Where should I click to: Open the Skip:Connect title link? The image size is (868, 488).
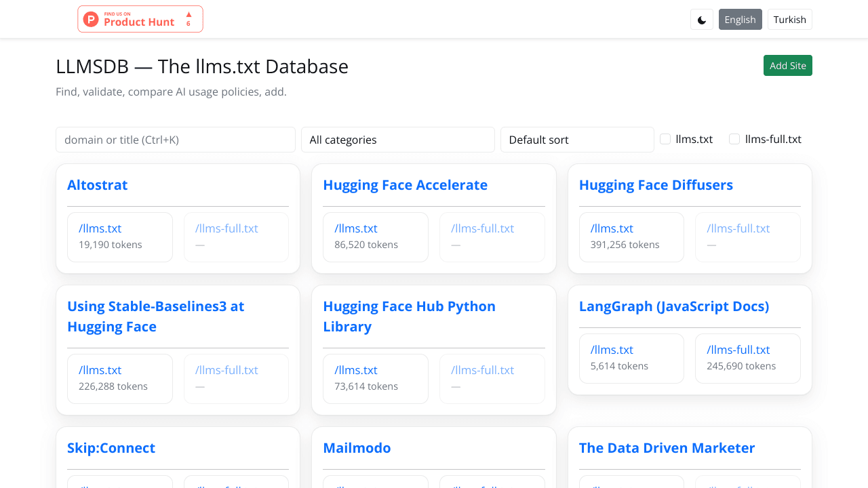point(111,448)
